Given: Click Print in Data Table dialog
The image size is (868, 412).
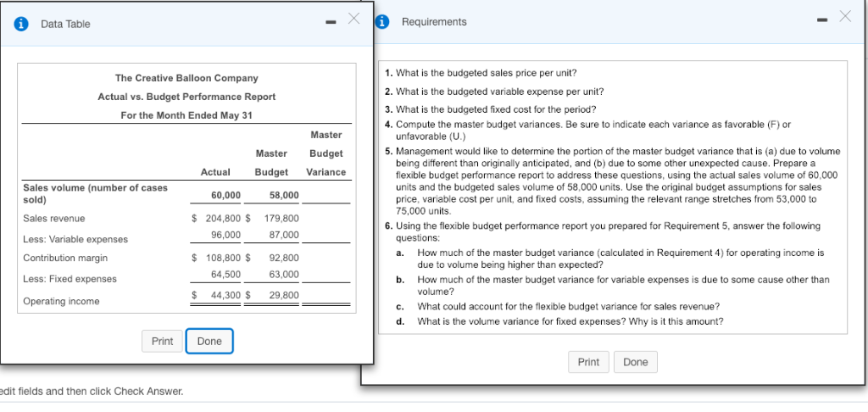Looking at the screenshot, I should (162, 341).
